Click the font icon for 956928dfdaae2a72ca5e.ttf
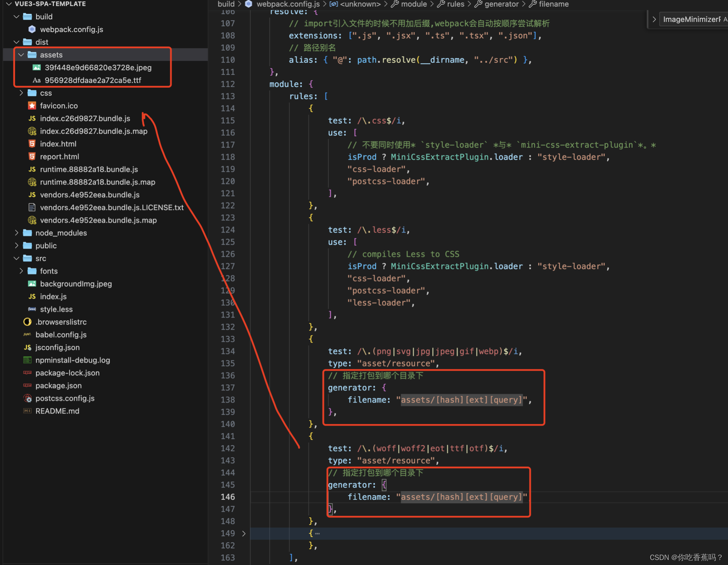 [37, 80]
